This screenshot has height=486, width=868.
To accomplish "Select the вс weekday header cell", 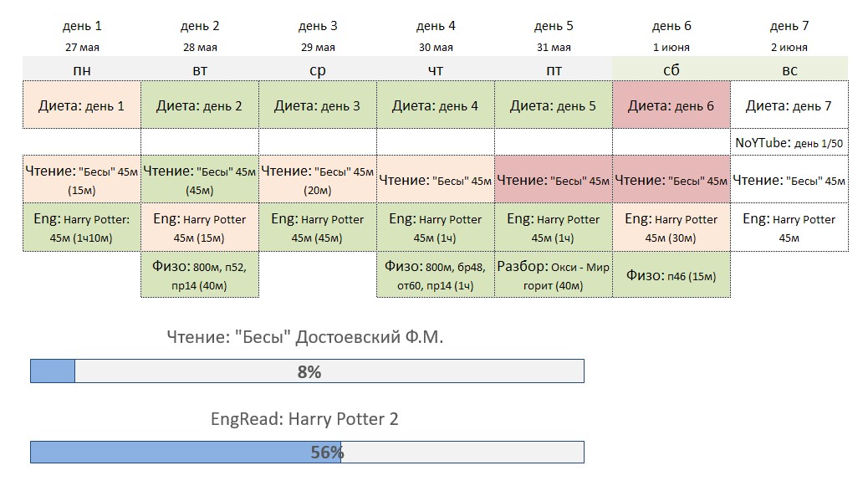I will coord(789,69).
